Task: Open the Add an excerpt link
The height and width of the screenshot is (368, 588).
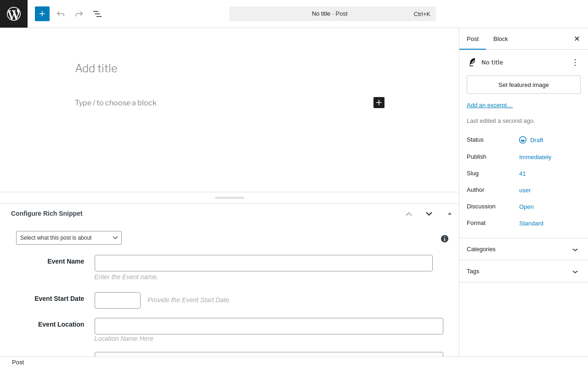Action: pos(490,105)
